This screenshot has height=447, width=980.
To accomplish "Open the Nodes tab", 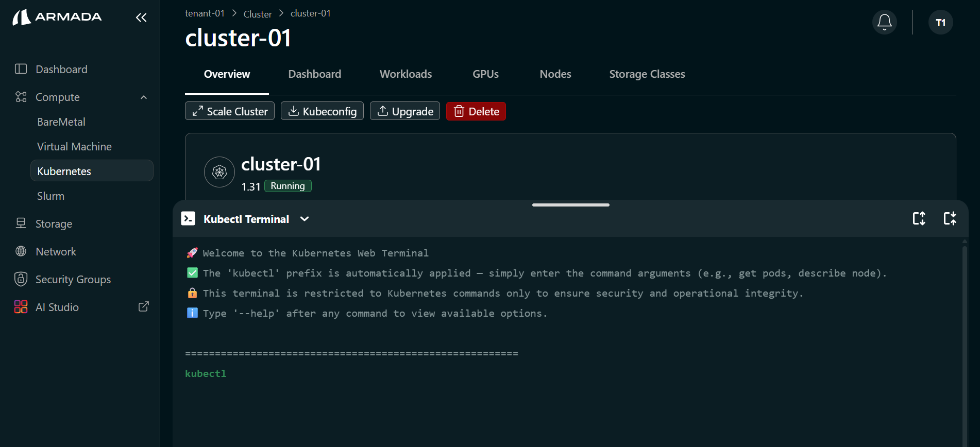I will click(555, 74).
